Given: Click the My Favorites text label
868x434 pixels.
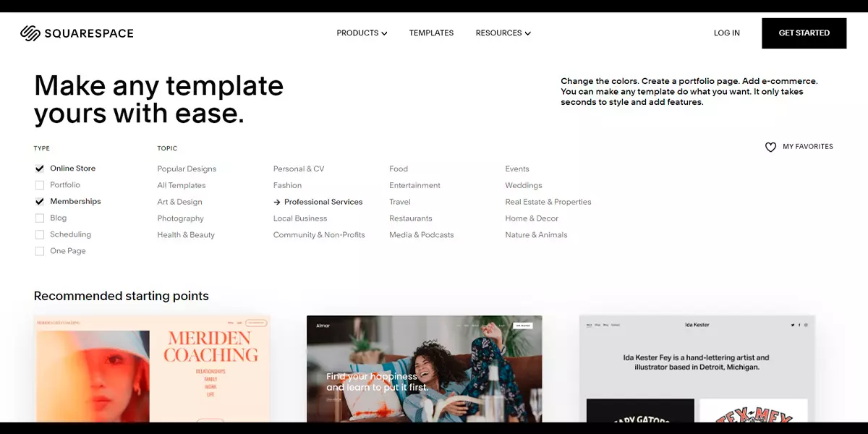Looking at the screenshot, I should coord(808,147).
